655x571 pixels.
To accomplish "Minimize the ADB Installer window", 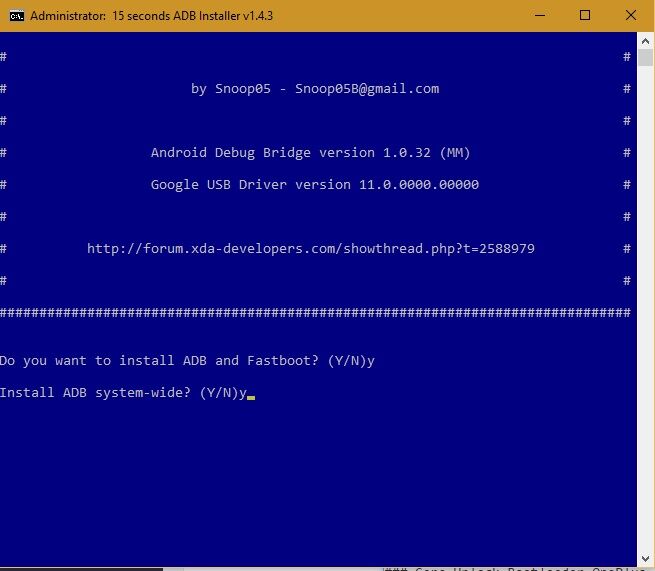I will click(540, 15).
